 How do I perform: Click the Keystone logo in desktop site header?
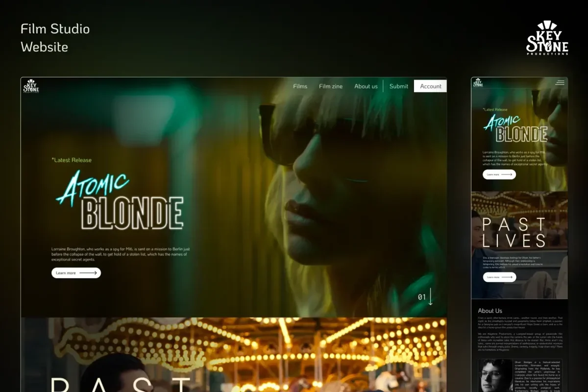click(x=31, y=86)
